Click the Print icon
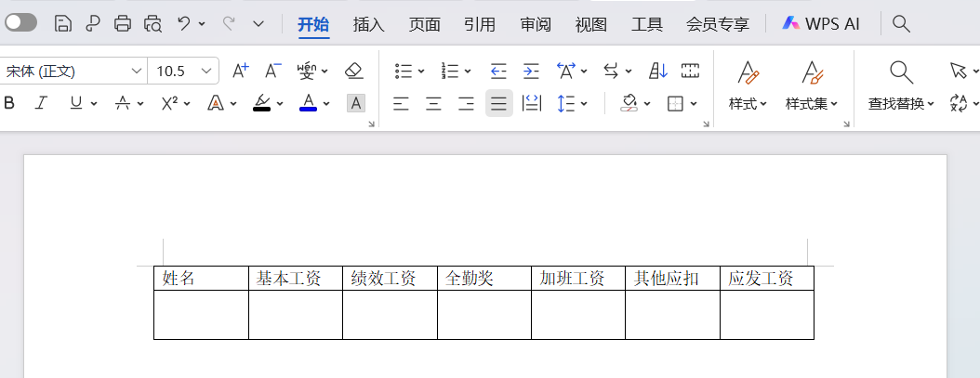 (x=123, y=24)
